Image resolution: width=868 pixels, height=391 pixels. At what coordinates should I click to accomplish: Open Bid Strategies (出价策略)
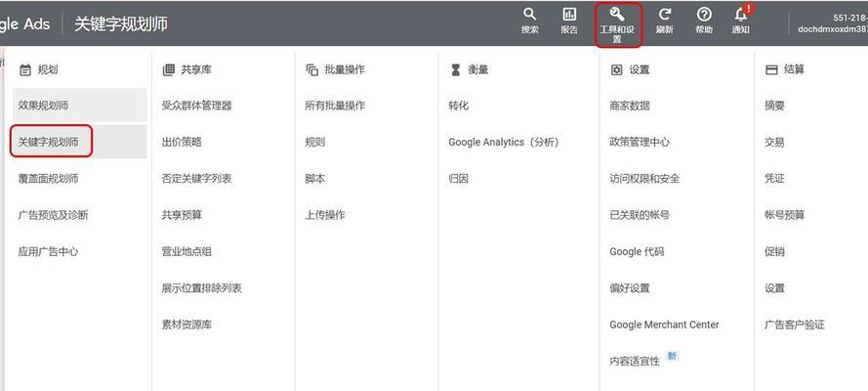(x=182, y=142)
